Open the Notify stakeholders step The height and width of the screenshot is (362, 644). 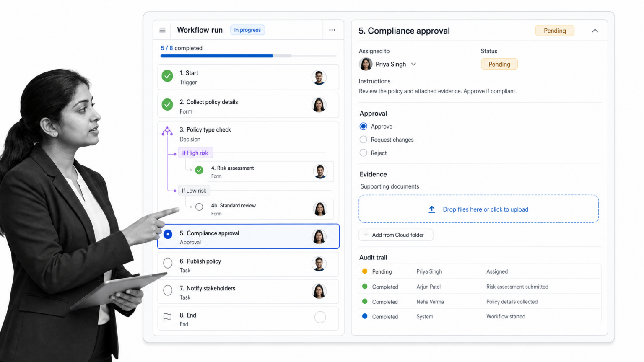coord(248,291)
